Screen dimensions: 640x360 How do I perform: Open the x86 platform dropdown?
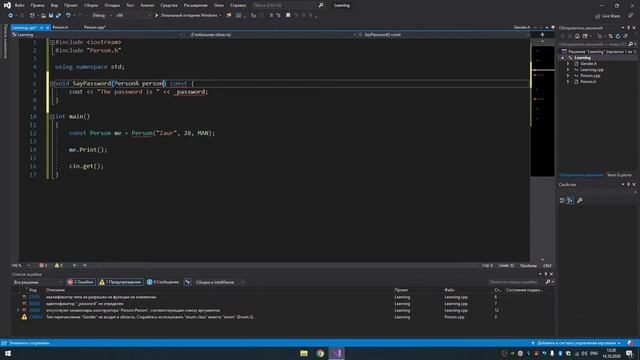[x=133, y=15]
